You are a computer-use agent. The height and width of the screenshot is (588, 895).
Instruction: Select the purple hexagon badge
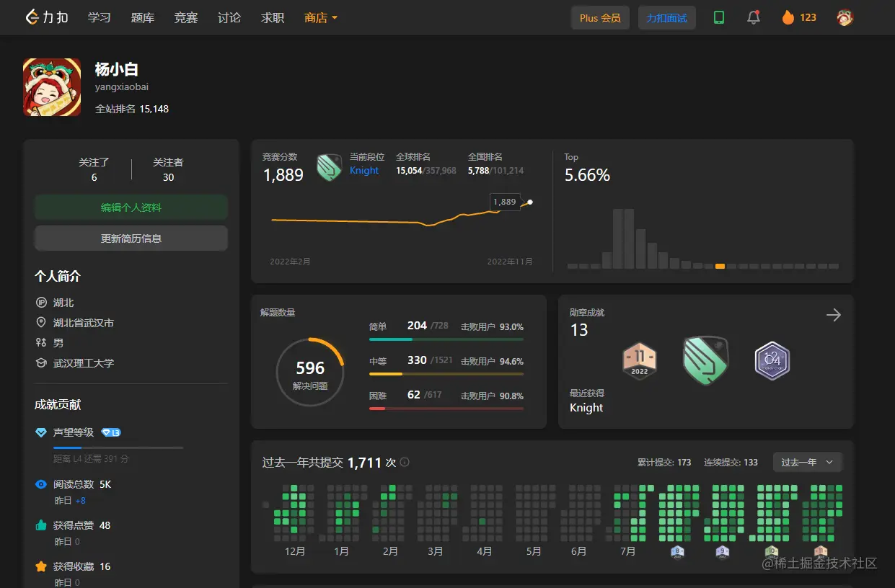tap(772, 360)
